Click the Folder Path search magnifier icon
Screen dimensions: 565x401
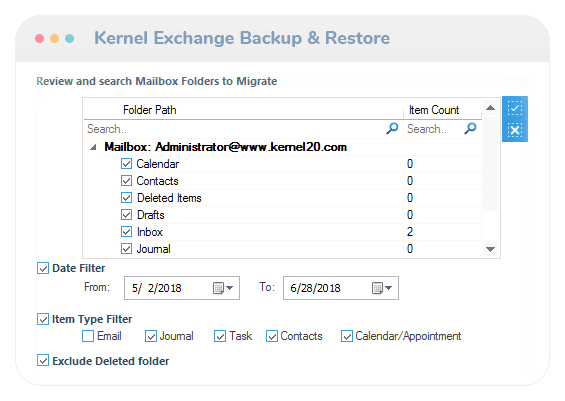point(392,128)
